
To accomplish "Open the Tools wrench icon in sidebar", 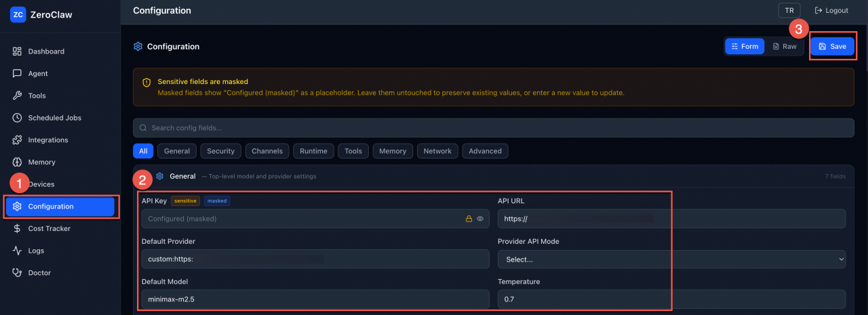I will [17, 96].
